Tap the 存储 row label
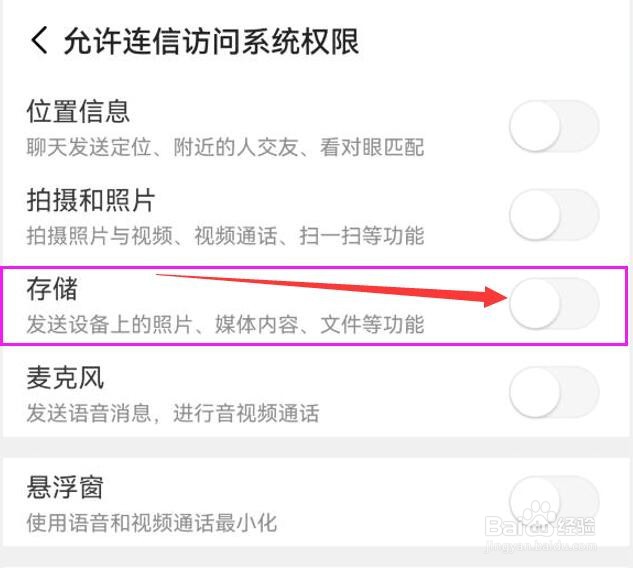Viewport: 633px width, 568px height. tap(52, 289)
